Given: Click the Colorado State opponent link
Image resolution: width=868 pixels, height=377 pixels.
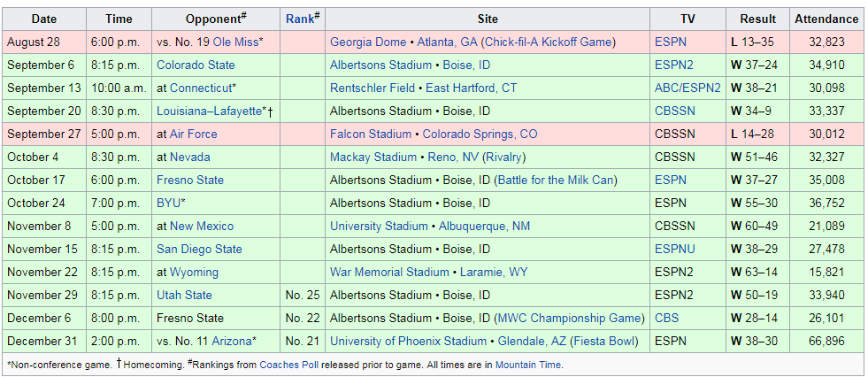Looking at the screenshot, I should tap(196, 65).
